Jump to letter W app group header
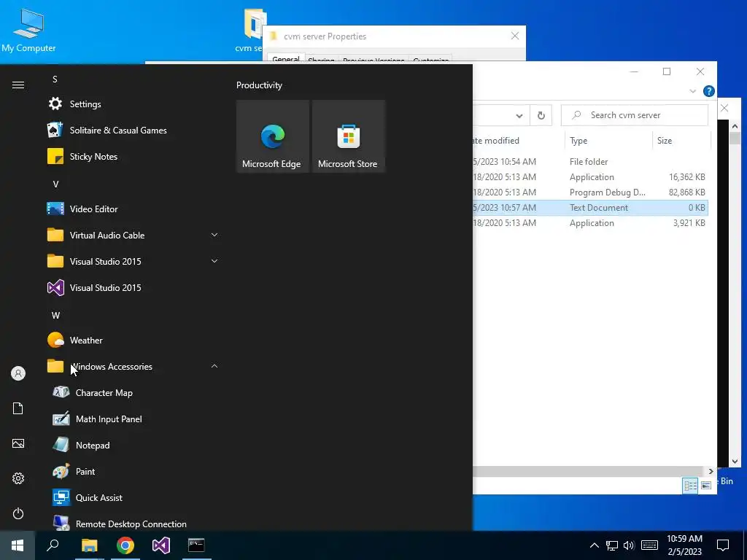 pos(55,315)
